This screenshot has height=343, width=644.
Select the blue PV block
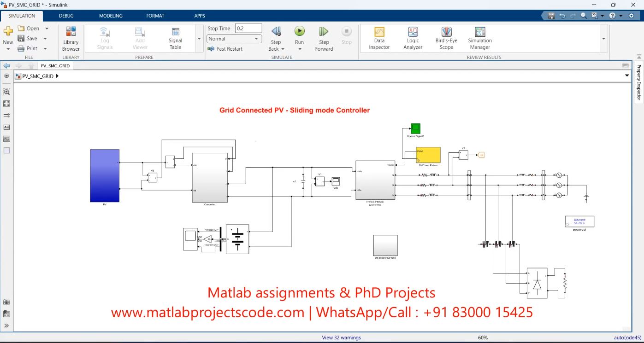click(x=105, y=175)
